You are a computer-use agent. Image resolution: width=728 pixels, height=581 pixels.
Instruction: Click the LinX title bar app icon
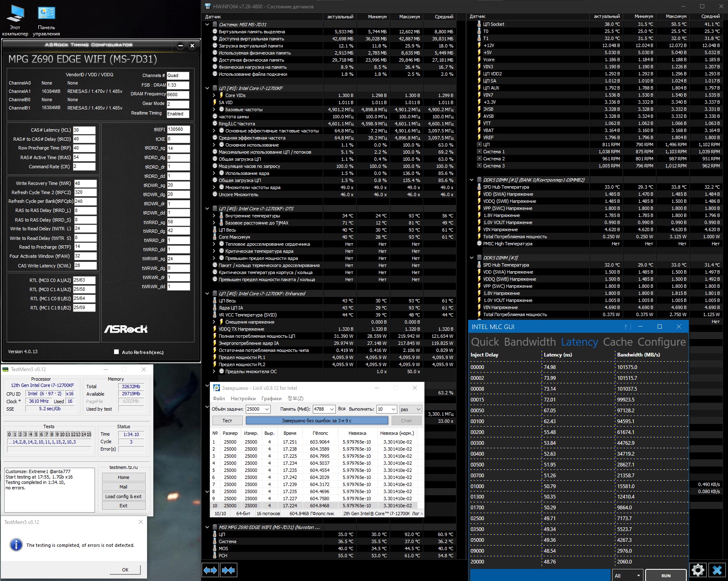(x=217, y=388)
